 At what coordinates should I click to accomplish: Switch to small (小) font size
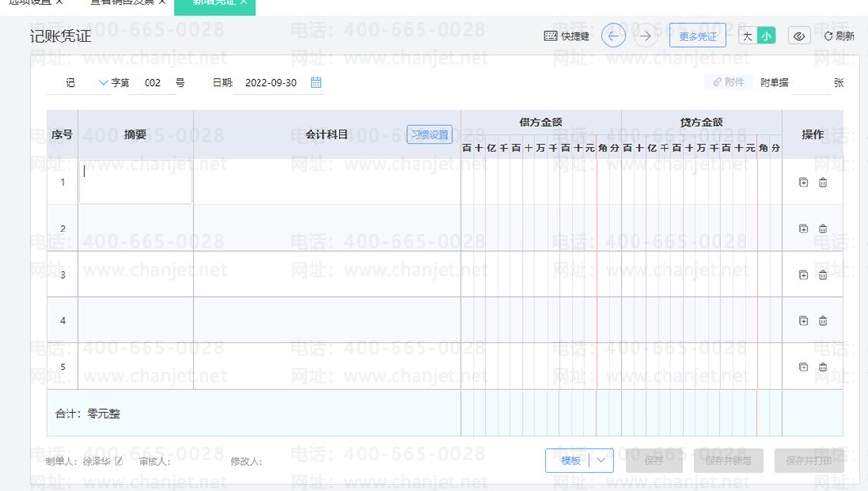[766, 36]
